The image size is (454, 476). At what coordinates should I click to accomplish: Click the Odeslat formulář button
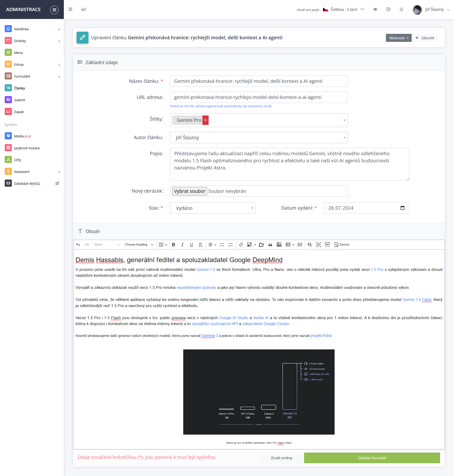point(372,458)
